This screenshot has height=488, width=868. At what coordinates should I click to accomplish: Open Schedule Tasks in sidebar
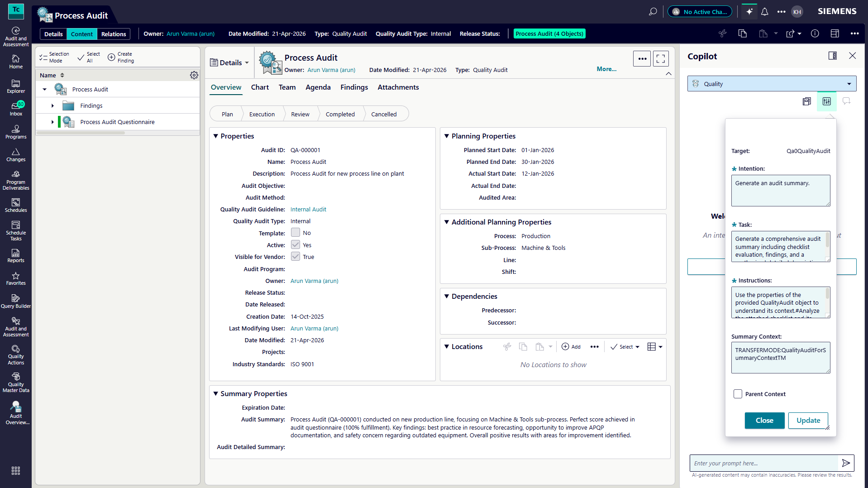pyautogui.click(x=16, y=231)
